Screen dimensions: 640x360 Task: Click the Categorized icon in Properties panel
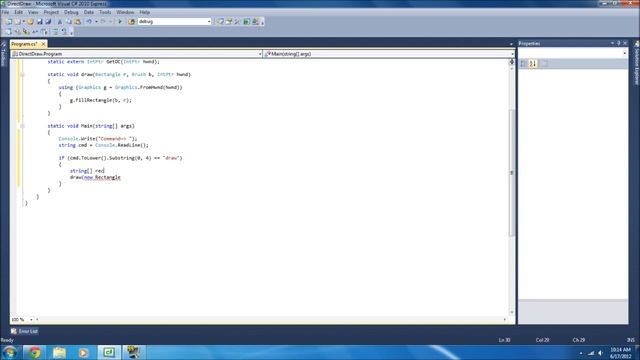point(524,64)
